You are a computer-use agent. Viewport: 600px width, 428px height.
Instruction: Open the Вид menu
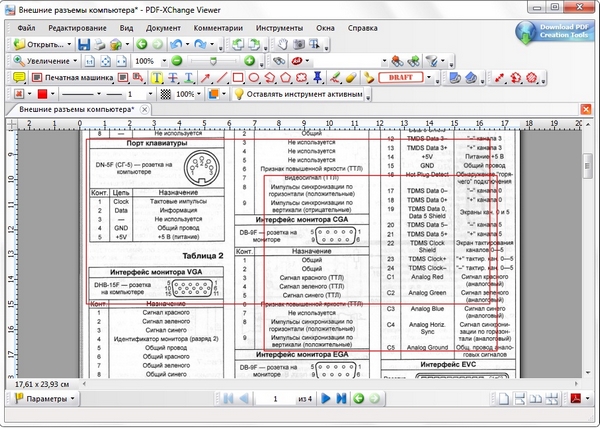click(126, 28)
